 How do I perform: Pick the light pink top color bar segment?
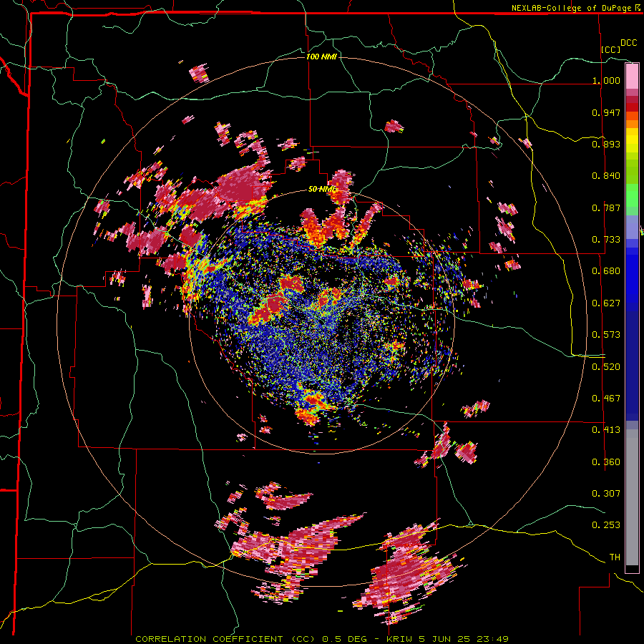[632, 76]
